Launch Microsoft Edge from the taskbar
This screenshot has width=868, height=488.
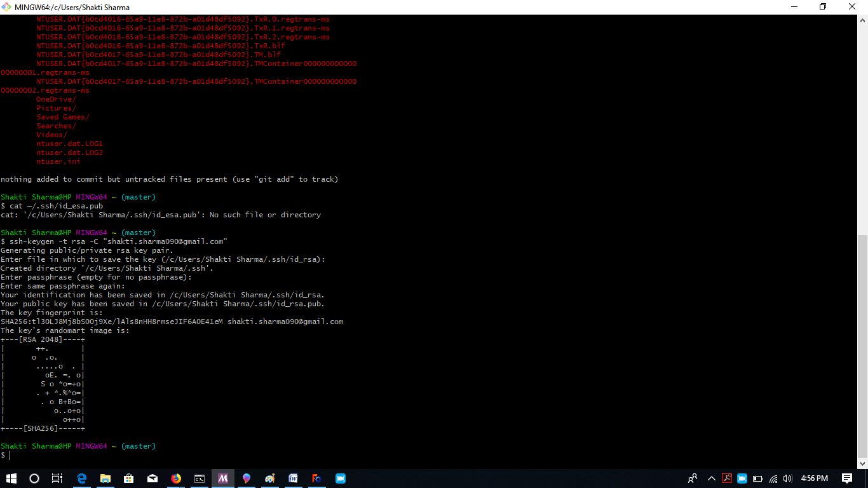pyautogui.click(x=81, y=478)
